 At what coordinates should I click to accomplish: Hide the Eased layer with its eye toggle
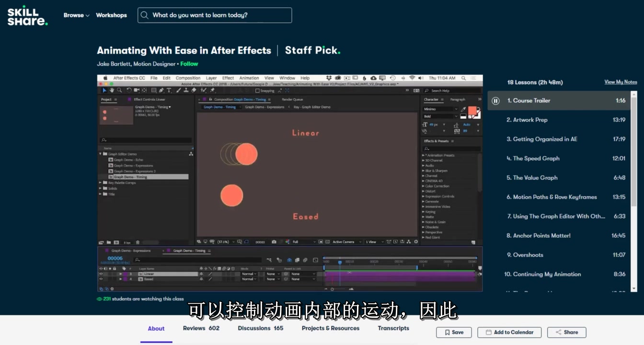[101, 279]
